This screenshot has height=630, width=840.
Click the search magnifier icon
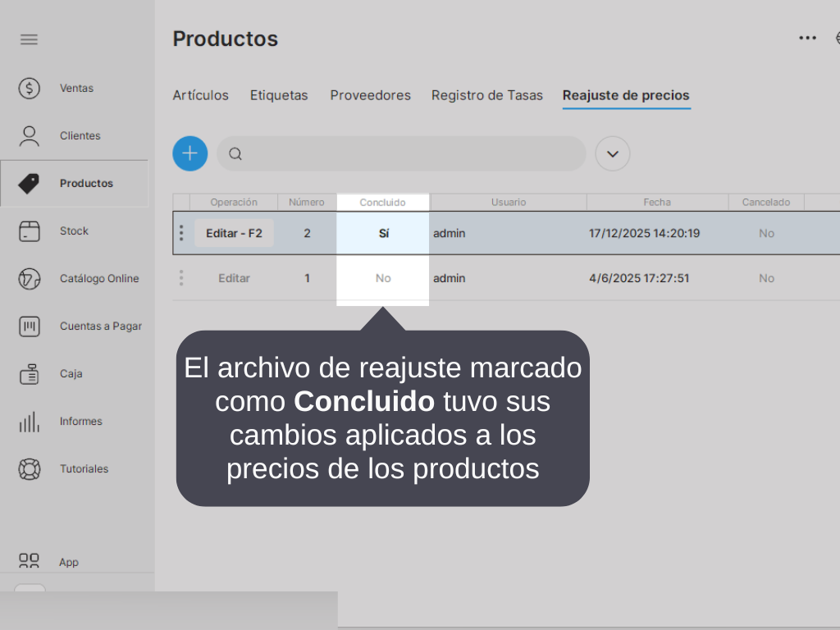pyautogui.click(x=235, y=154)
